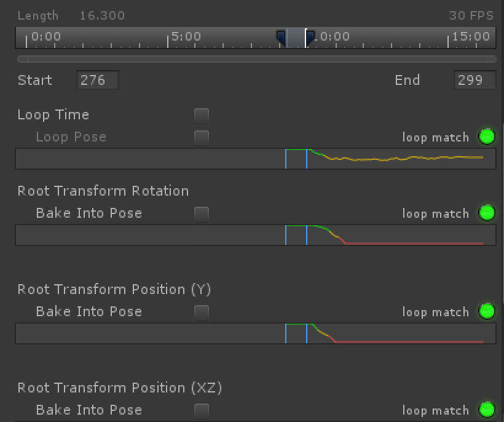Select the Loop Time label
The image size is (504, 422).
coord(53,115)
